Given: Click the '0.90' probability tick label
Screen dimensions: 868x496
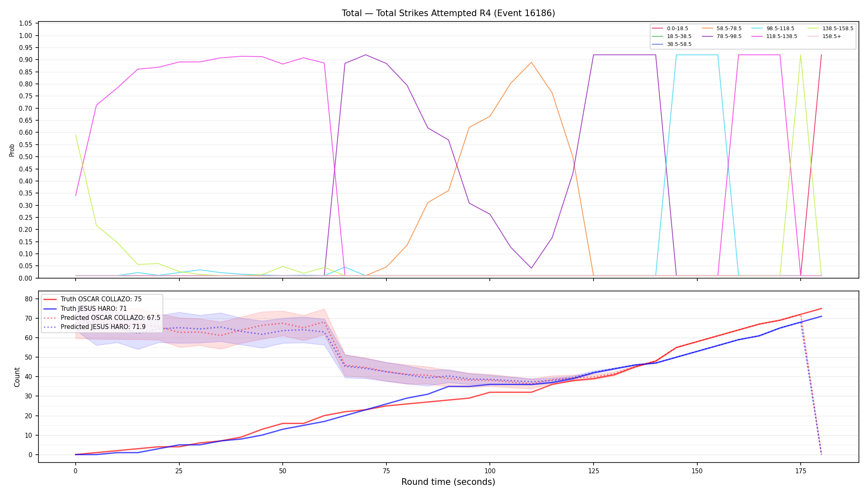Looking at the screenshot, I should (26, 60).
